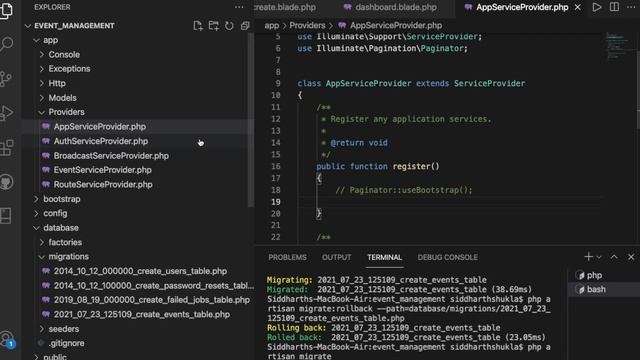This screenshot has width=640, height=360.
Task: Open the create_password_resets migration file
Action: click(x=153, y=286)
